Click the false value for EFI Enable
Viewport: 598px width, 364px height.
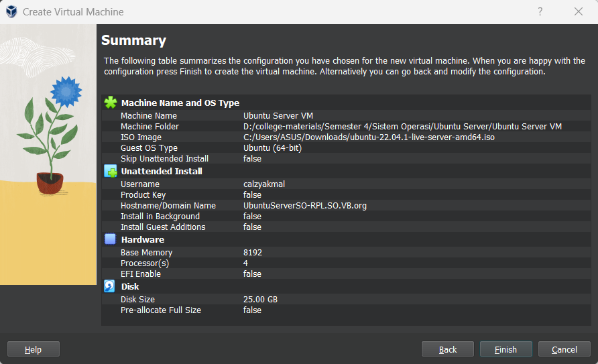click(252, 274)
